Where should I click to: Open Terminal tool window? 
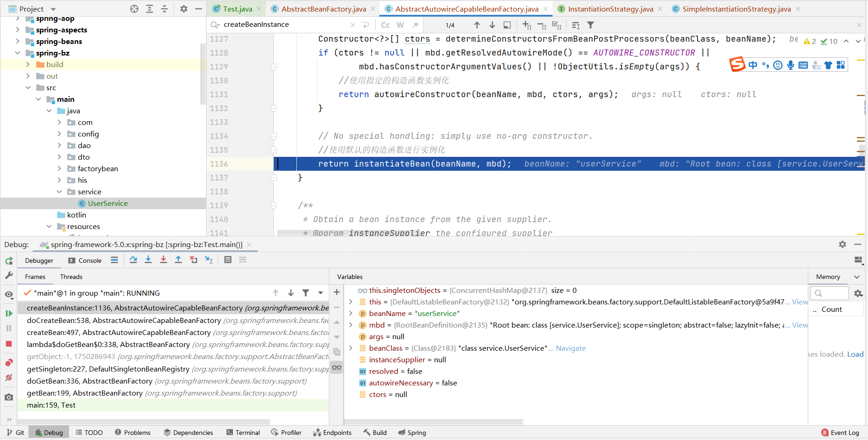(243, 433)
